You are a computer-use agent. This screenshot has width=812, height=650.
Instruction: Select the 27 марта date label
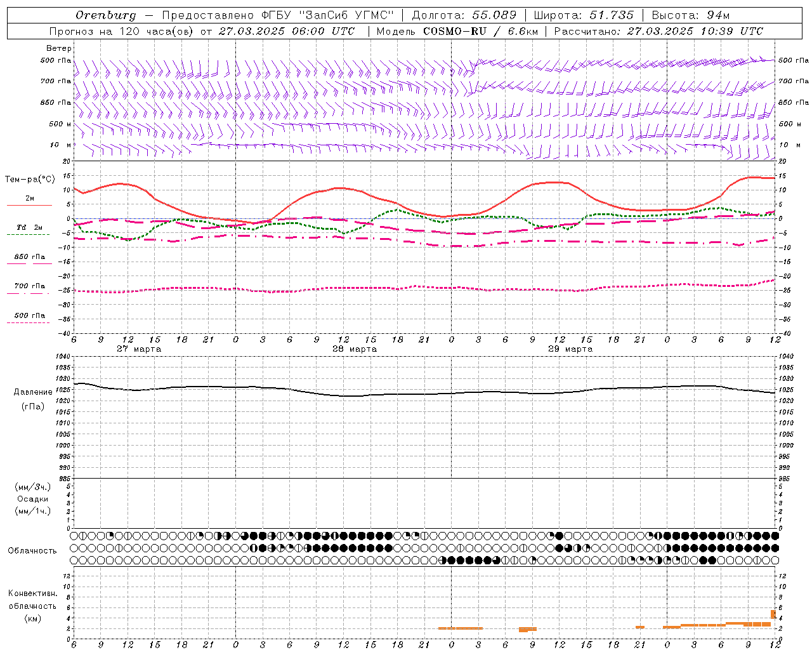(139, 349)
